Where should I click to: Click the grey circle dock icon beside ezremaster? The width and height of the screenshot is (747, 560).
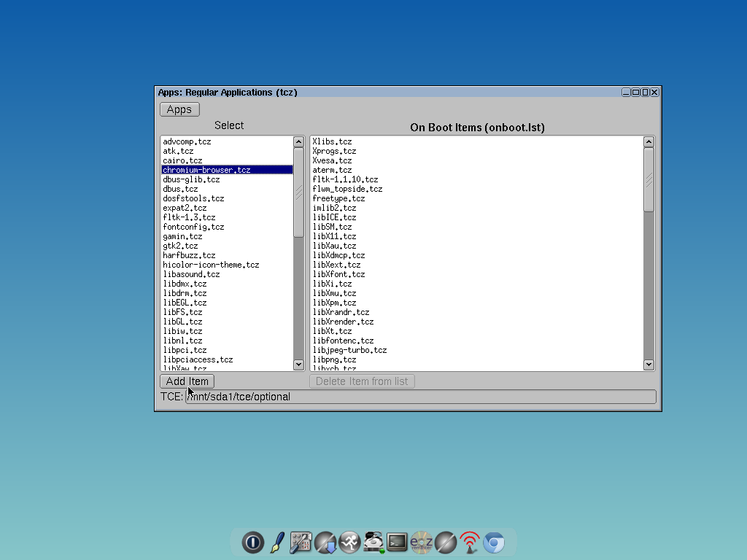click(446, 542)
